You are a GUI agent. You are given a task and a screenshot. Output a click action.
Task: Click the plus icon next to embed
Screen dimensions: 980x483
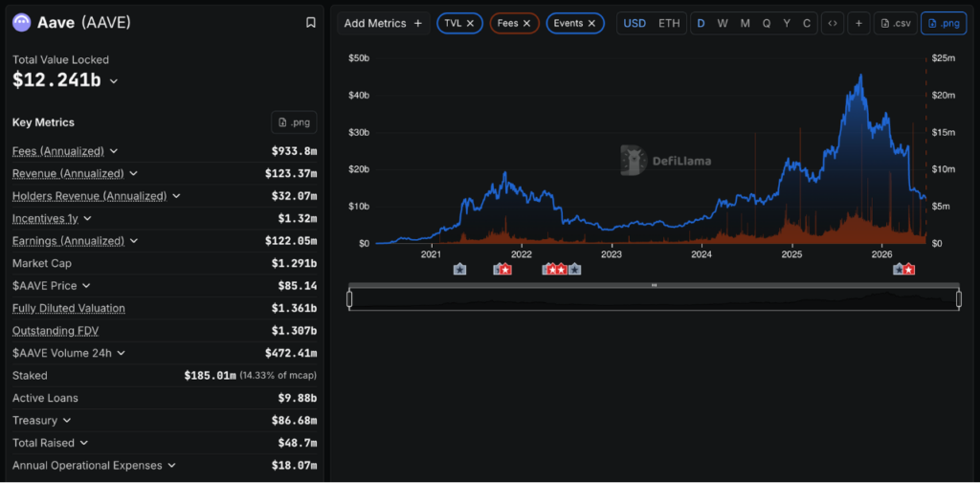[858, 23]
